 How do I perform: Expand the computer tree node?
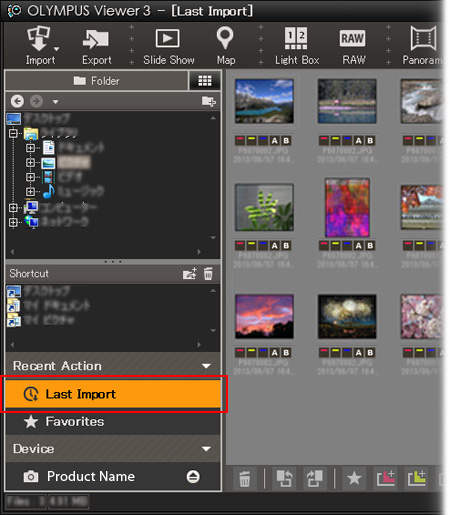[13, 208]
